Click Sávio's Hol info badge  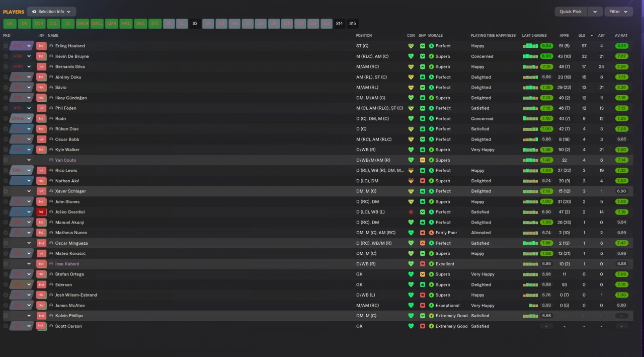[41, 87]
